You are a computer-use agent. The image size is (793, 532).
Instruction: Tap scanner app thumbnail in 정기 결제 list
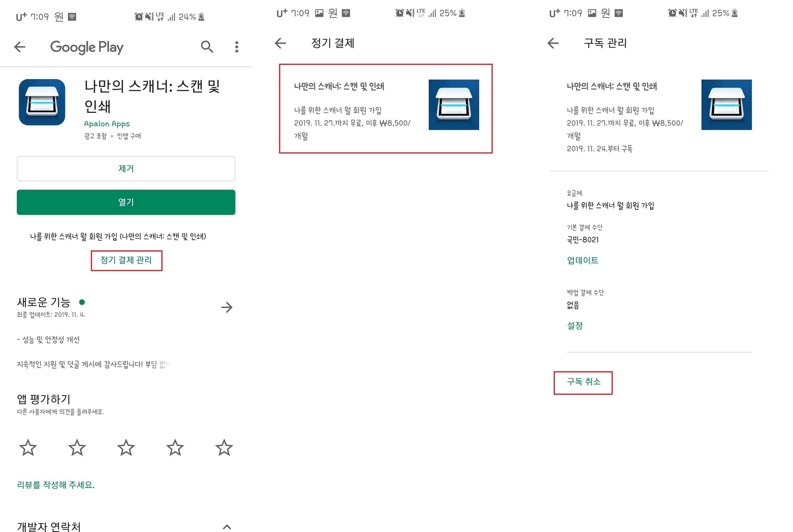pyautogui.click(x=453, y=105)
